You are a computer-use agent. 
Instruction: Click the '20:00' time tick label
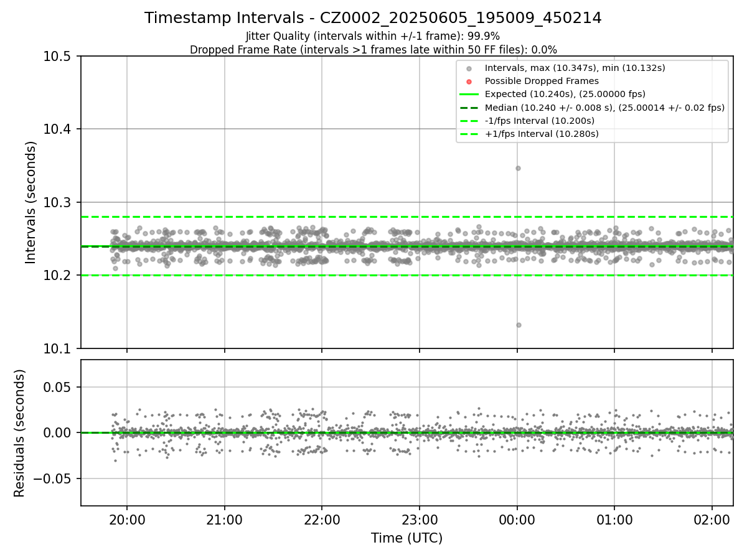tap(127, 519)
